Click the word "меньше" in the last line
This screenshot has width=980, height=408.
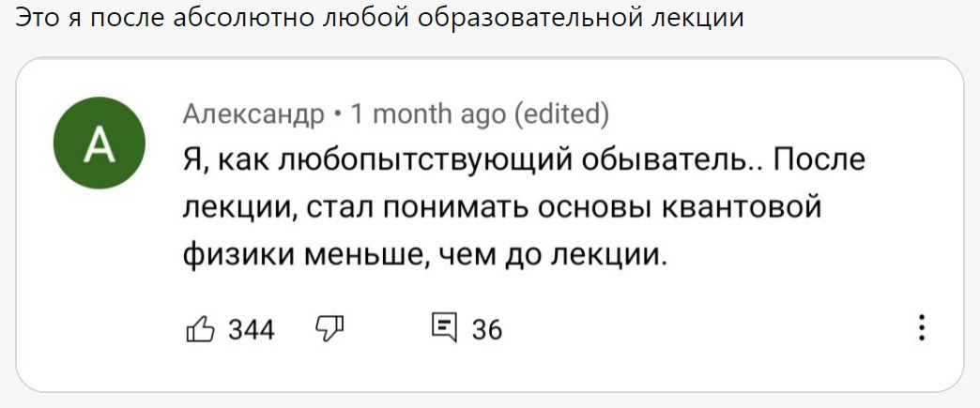point(356,252)
